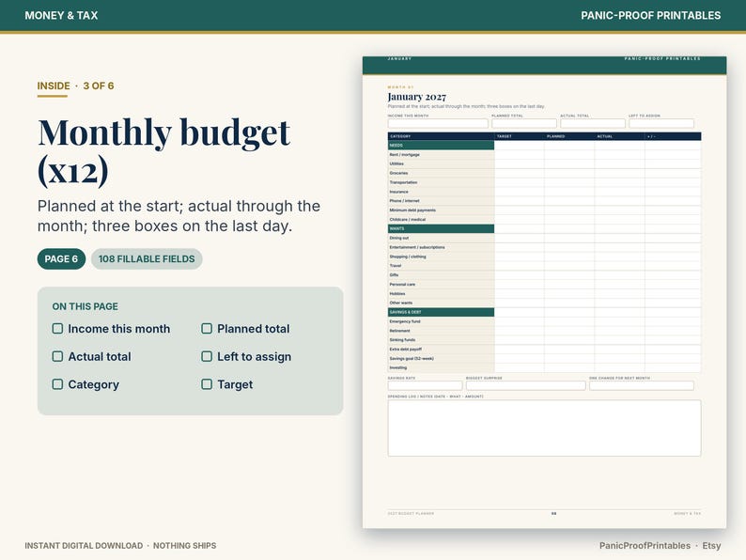Screen dimensions: 746x560
Task: Open the budget page preview thumbnail
Action: (544, 292)
